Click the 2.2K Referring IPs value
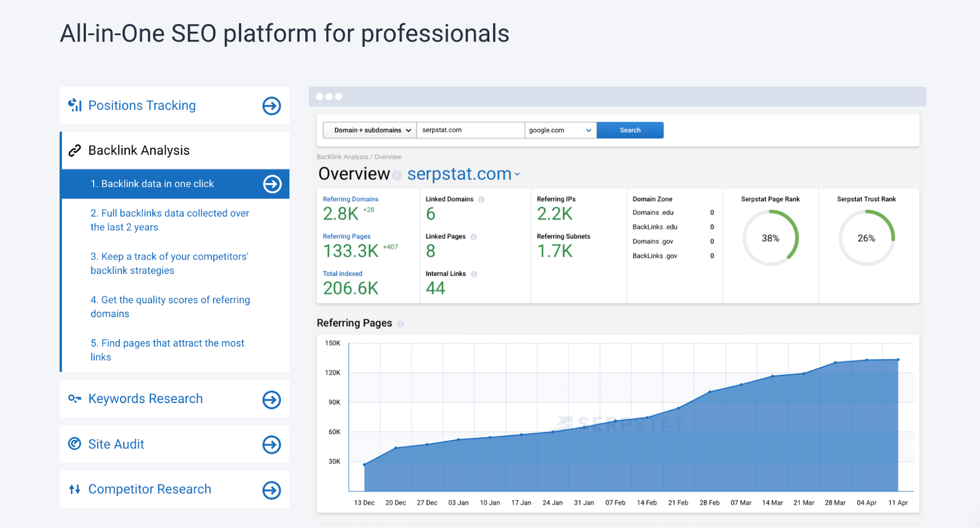The image size is (980, 528). tap(554, 214)
